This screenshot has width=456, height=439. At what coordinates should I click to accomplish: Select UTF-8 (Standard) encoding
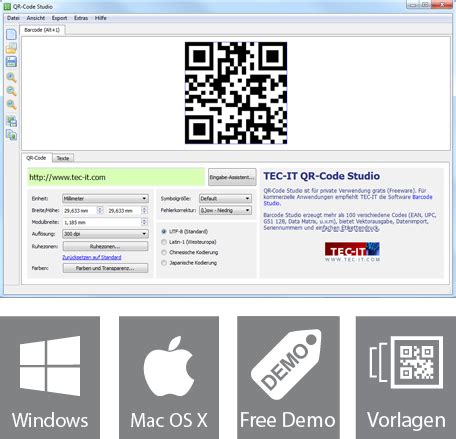(164, 231)
